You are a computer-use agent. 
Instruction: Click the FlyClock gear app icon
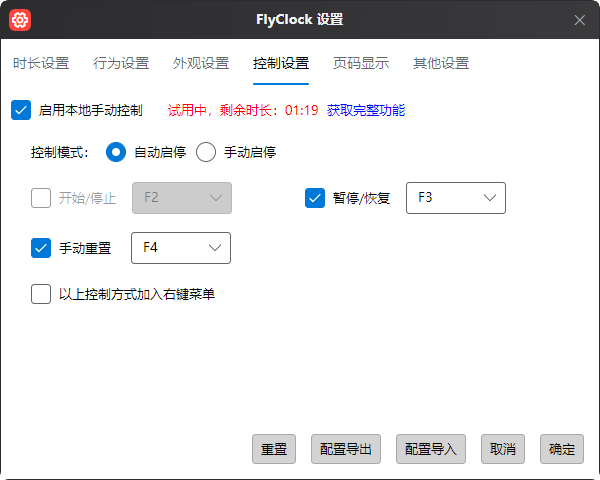point(20,20)
